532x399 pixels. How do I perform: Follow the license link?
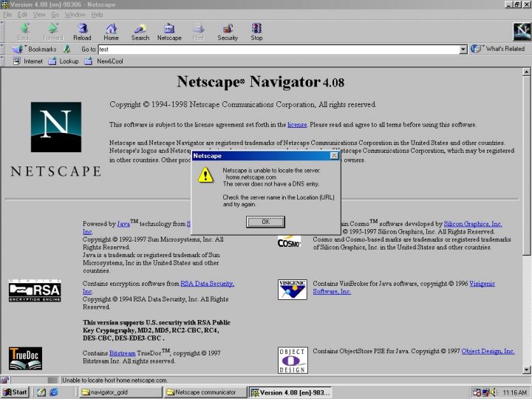click(x=297, y=125)
